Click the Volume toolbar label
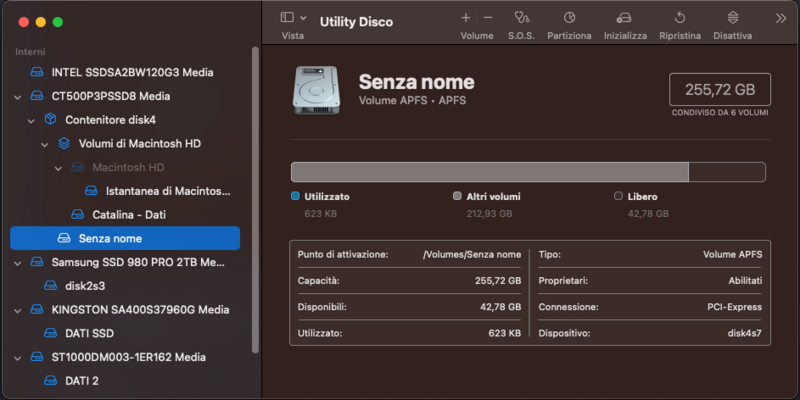This screenshot has width=800, height=400. coord(477,36)
